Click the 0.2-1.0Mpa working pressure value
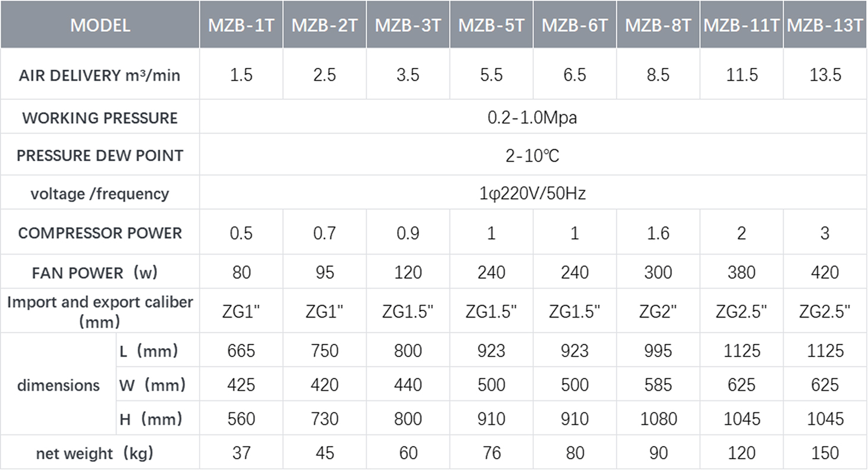 532,117
